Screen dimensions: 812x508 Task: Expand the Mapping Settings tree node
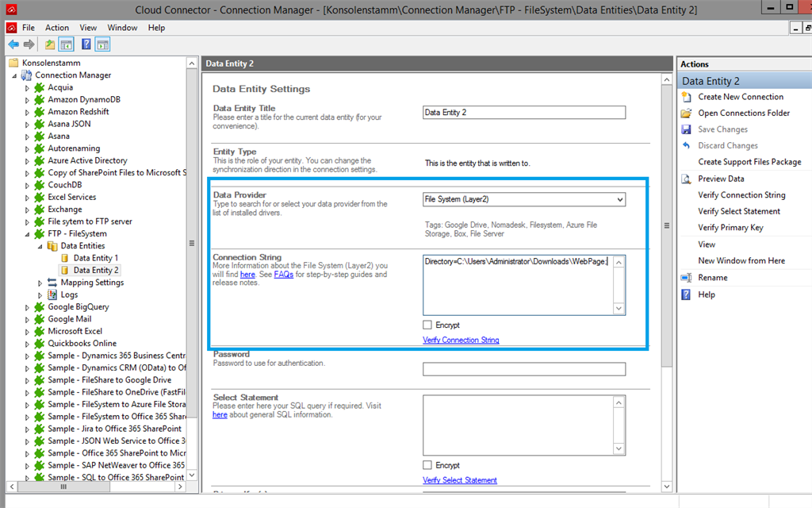click(x=40, y=283)
